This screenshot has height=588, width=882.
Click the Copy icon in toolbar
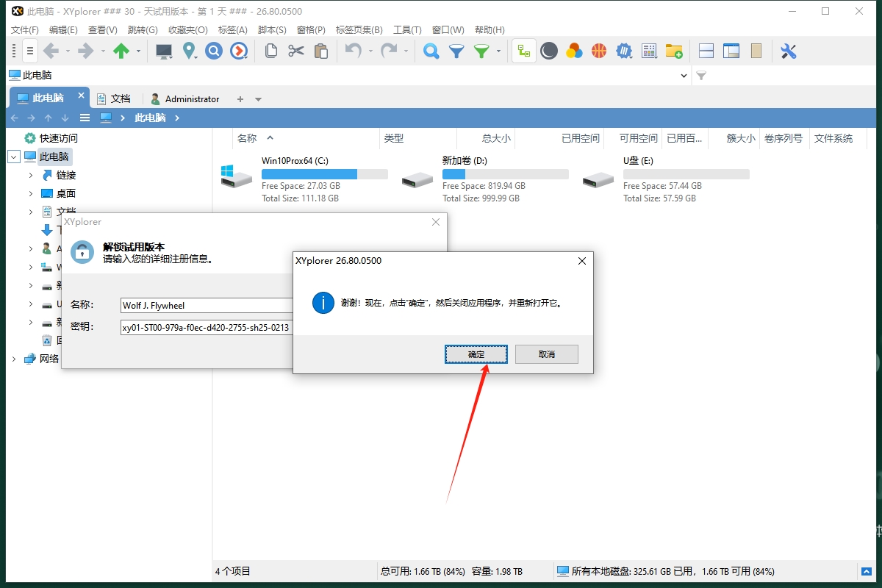(x=271, y=51)
